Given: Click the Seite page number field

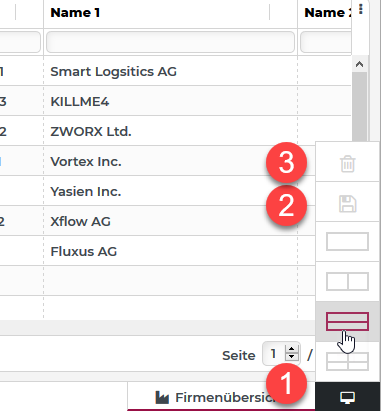Looking at the screenshot, I should click(275, 353).
